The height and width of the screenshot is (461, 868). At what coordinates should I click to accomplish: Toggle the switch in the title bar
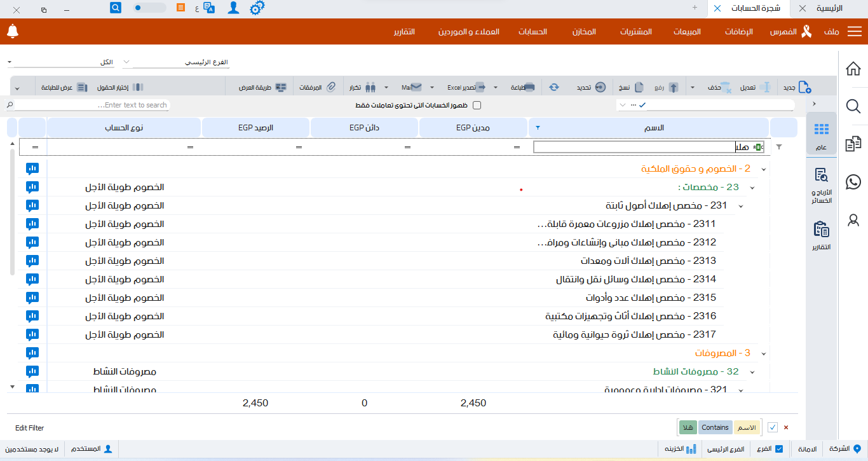tap(150, 8)
